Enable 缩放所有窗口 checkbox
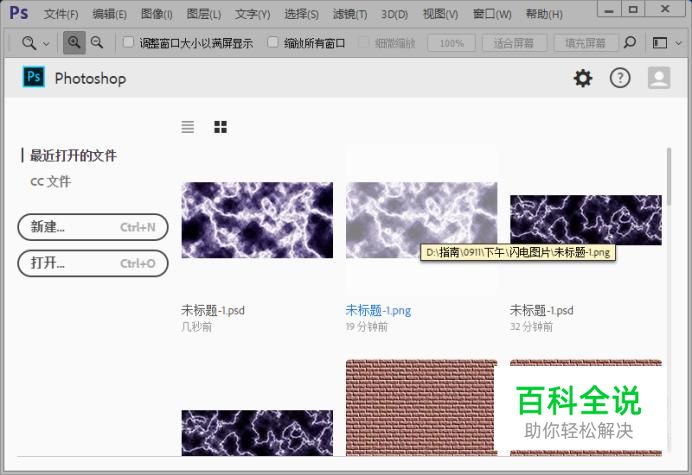692x475 pixels. [x=273, y=42]
